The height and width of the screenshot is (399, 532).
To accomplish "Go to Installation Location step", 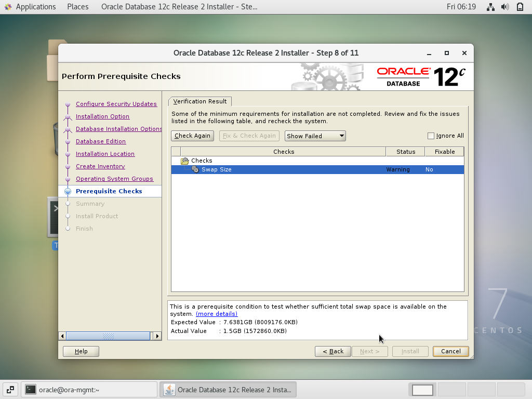I will pyautogui.click(x=105, y=154).
